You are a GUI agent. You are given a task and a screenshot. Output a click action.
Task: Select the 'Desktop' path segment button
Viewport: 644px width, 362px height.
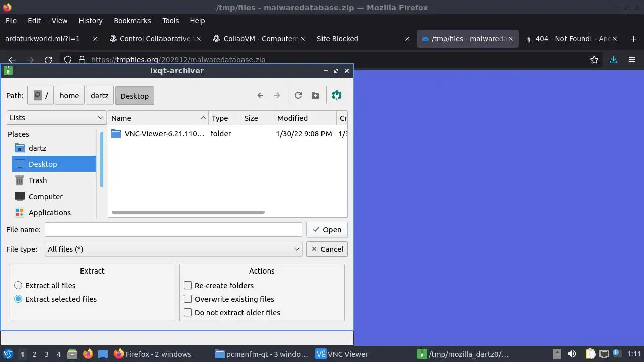[x=134, y=96]
